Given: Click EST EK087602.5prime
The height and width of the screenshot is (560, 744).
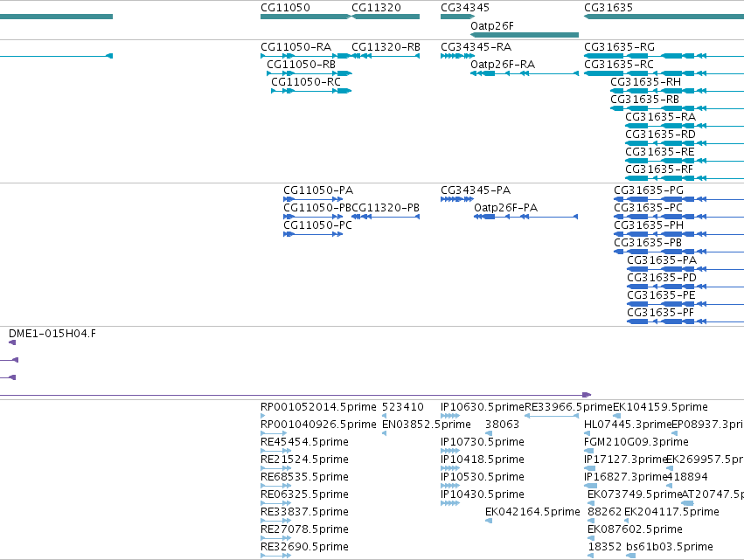Looking at the screenshot, I should tap(635, 530).
